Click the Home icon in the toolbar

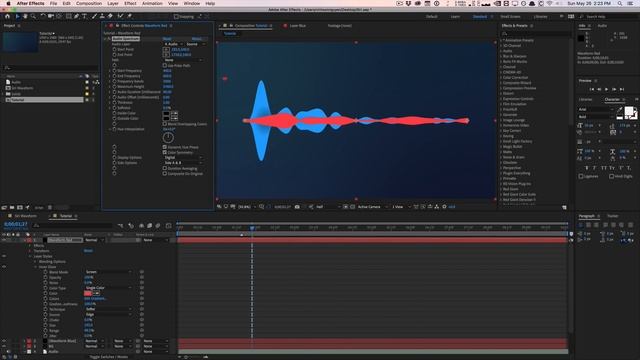(7, 16)
